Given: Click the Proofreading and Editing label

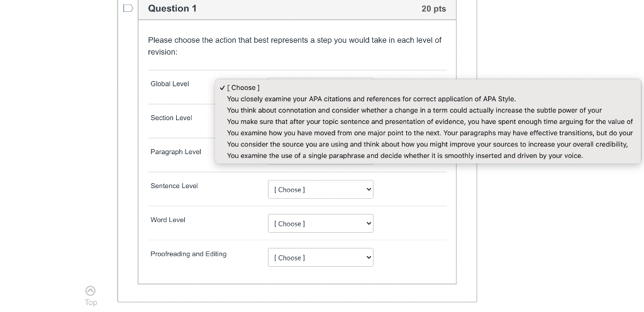Looking at the screenshot, I should pos(188,253).
